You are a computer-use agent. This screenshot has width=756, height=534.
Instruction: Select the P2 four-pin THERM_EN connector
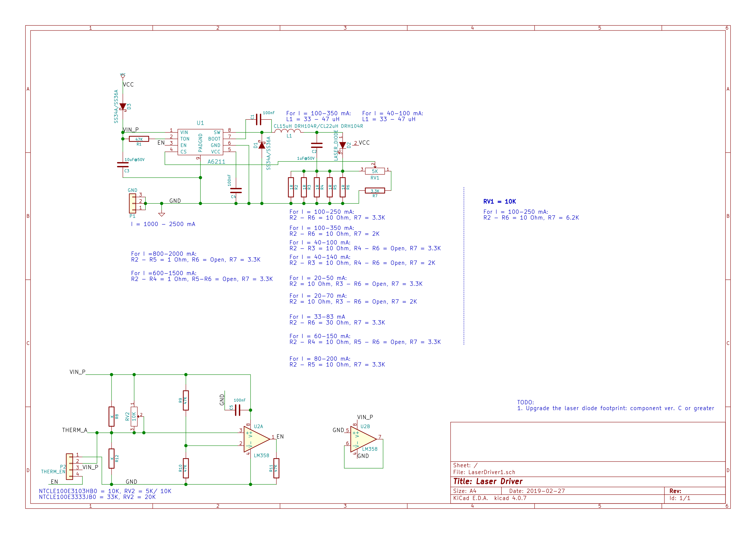tap(69, 467)
